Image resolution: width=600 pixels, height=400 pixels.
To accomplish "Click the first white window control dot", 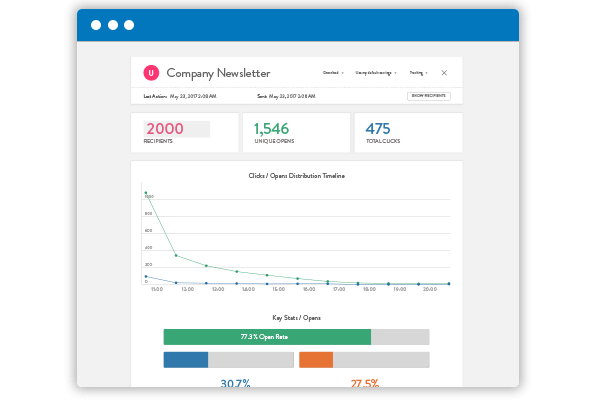I will click(x=96, y=25).
